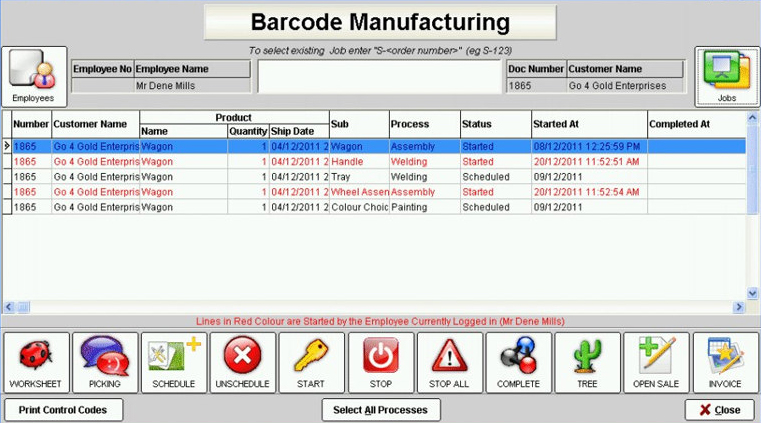
Task: Open the Tree cactus icon
Action: [587, 363]
